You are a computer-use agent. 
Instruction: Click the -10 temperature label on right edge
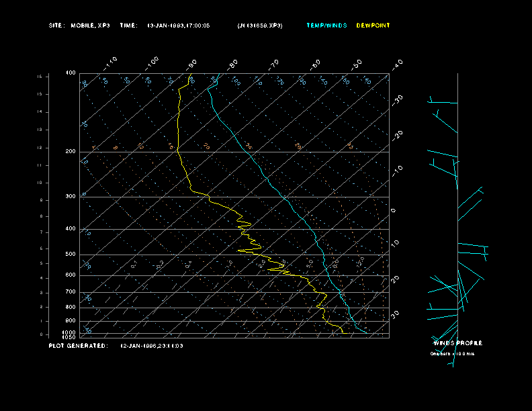point(397,171)
